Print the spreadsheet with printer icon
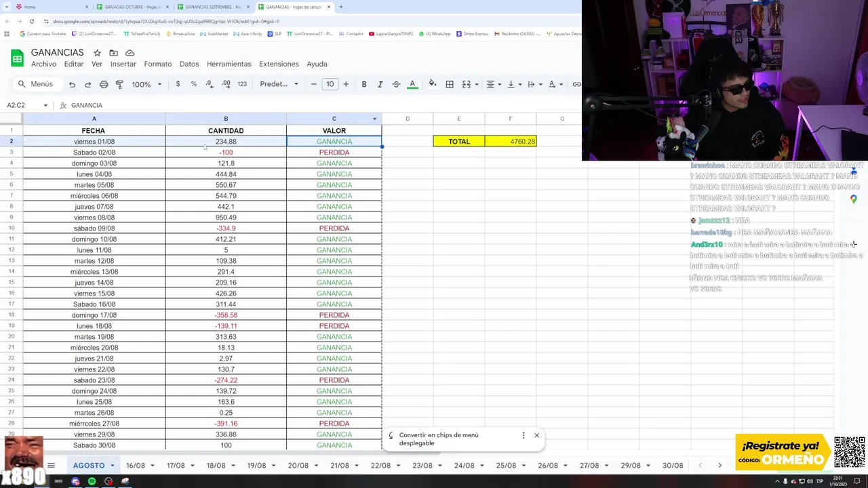Image resolution: width=868 pixels, height=488 pixels. pos(104,84)
